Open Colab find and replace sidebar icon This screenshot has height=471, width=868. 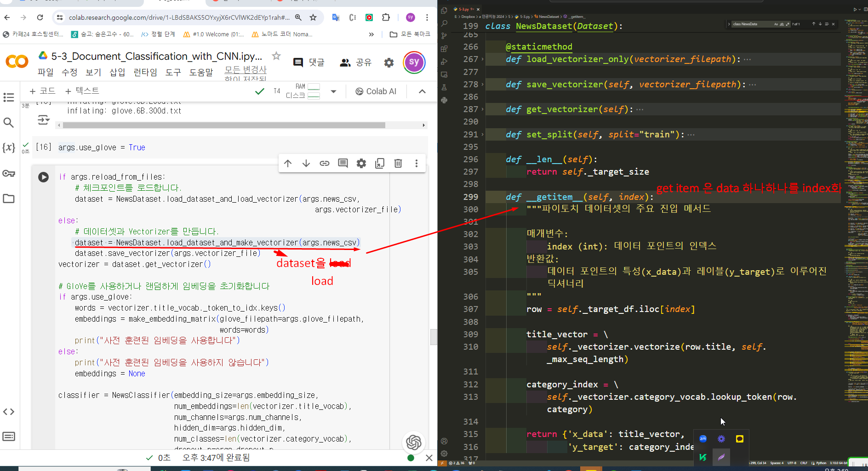9,122
